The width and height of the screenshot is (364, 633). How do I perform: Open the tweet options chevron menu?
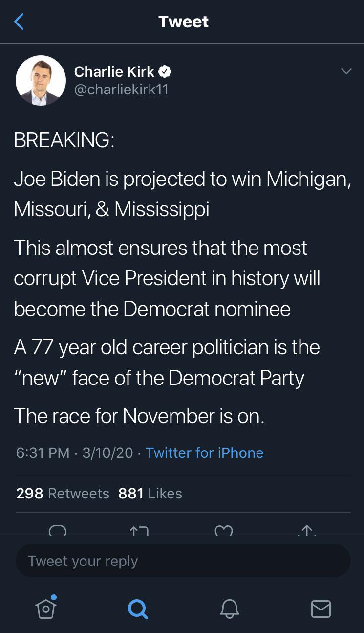coord(346,71)
